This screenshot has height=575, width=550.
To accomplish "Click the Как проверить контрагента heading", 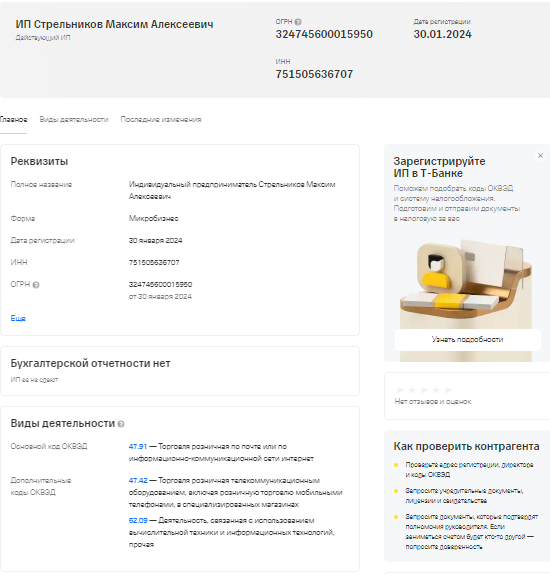I will tap(466, 447).
